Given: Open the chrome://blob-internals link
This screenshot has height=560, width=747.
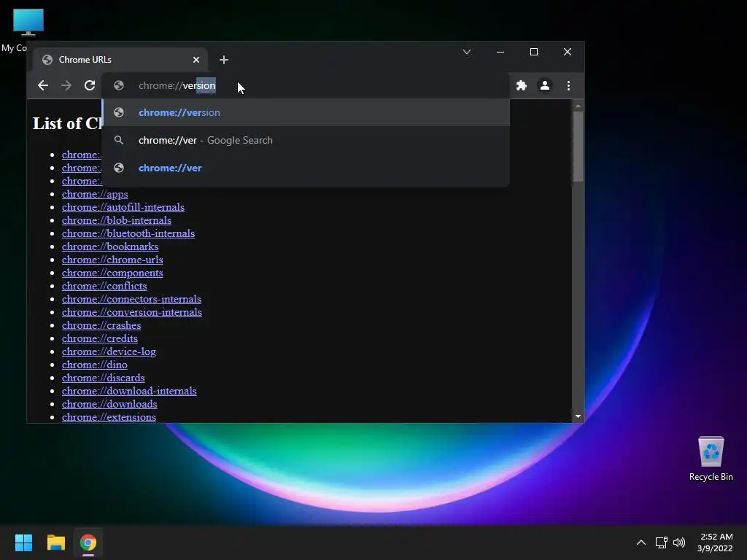Looking at the screenshot, I should 117,220.
